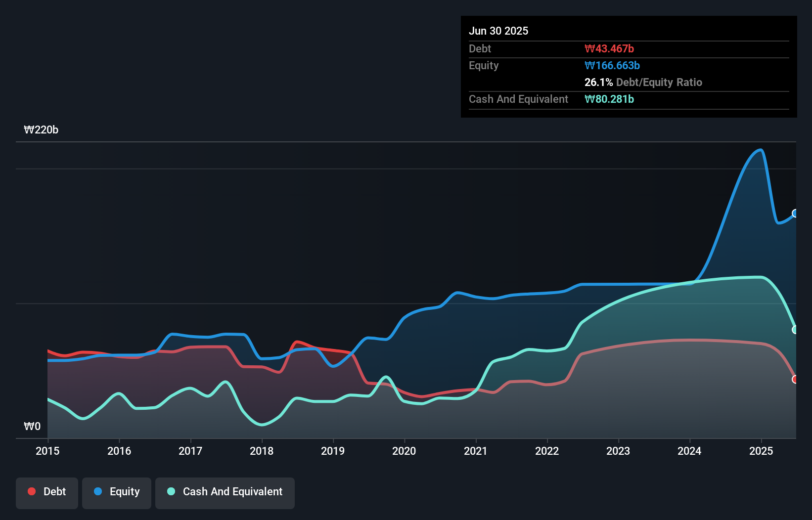Click the Equity endpoint marker on chart
Viewport: 812px width, 520px height.
click(x=795, y=214)
